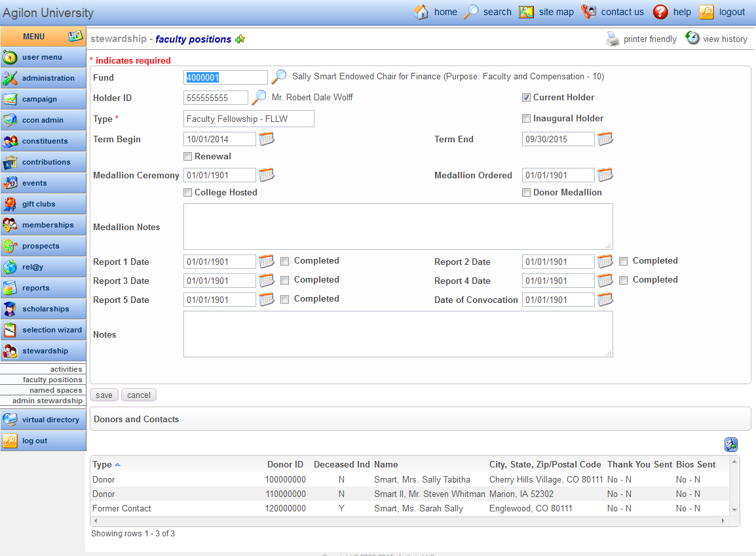
Task: Check Completed for Report 5 Date
Action: [x=285, y=299]
